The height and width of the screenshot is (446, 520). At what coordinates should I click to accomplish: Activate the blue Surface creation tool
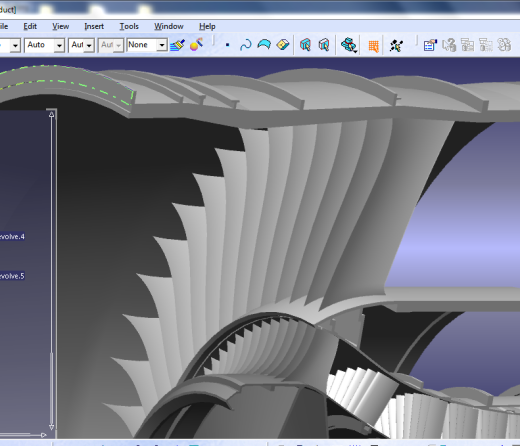pyautogui.click(x=264, y=44)
